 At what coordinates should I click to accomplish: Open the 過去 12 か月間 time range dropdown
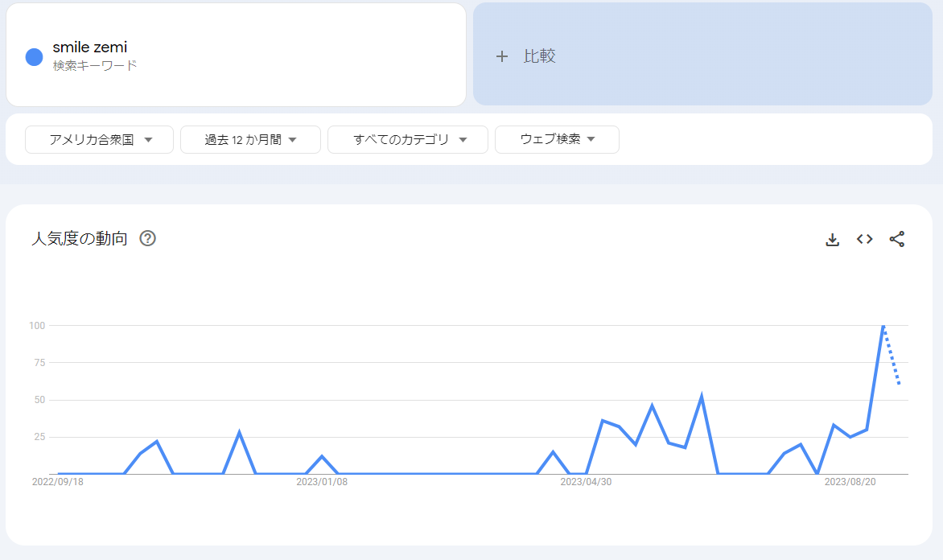point(250,139)
